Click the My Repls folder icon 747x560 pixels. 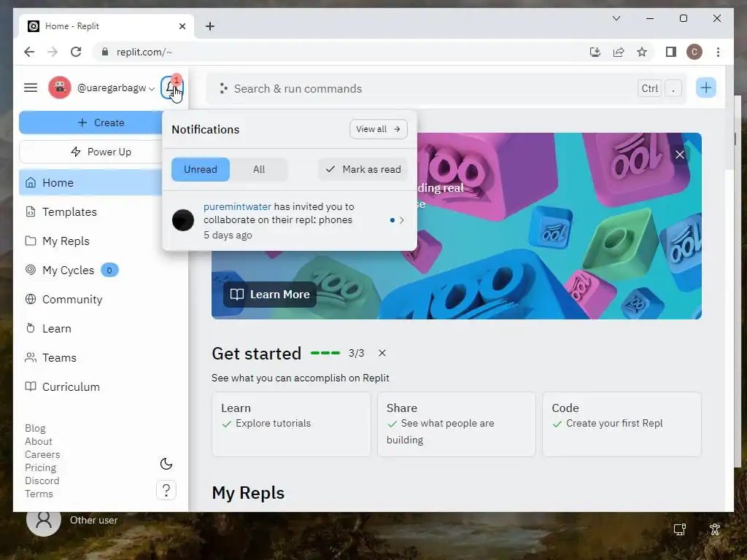31,241
